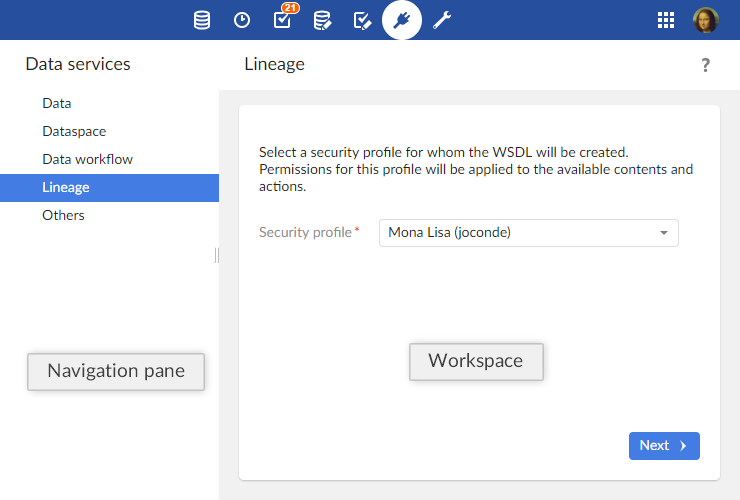Screen dimensions: 740x500
Task: Open the apps grid icon
Action: coord(666,20)
